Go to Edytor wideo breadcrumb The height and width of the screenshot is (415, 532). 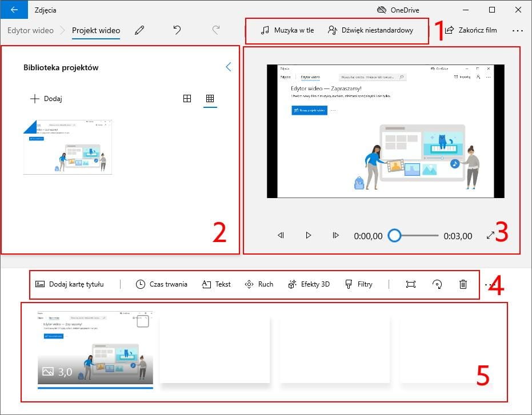(30, 30)
